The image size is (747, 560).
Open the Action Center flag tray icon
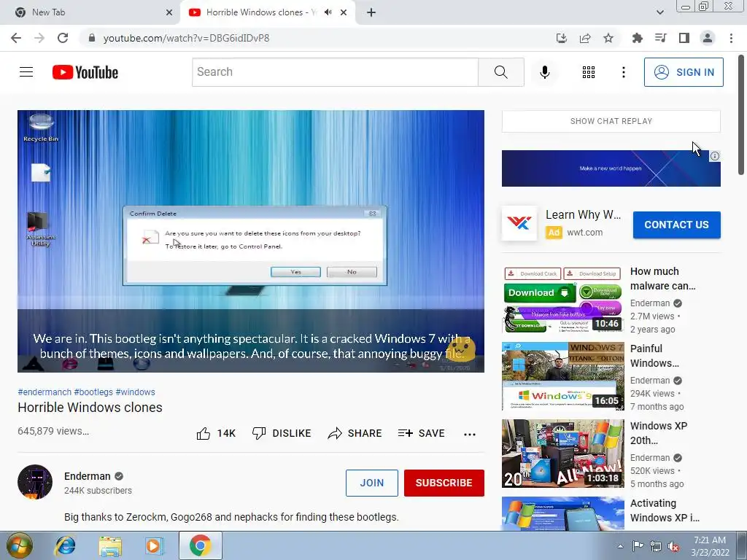click(x=638, y=546)
